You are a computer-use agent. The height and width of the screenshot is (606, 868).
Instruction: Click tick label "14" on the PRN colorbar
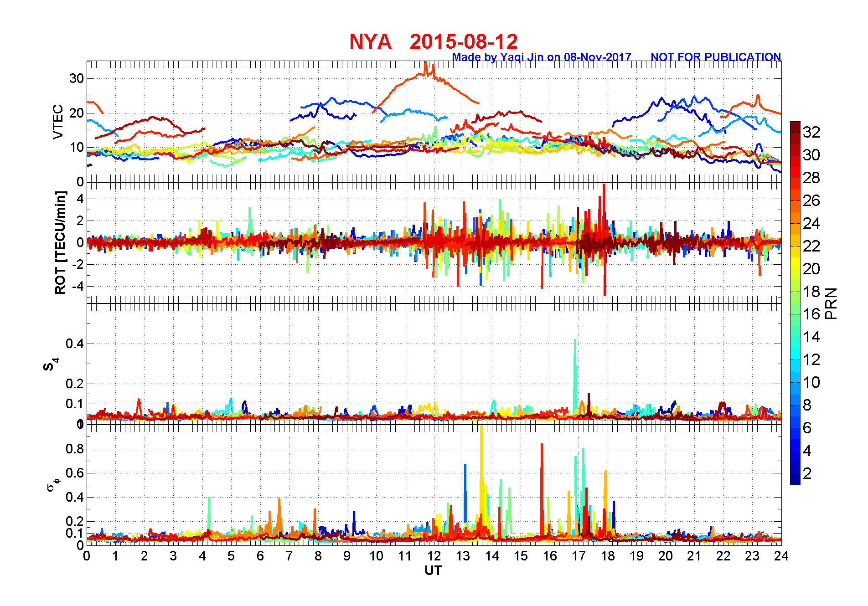coord(811,337)
